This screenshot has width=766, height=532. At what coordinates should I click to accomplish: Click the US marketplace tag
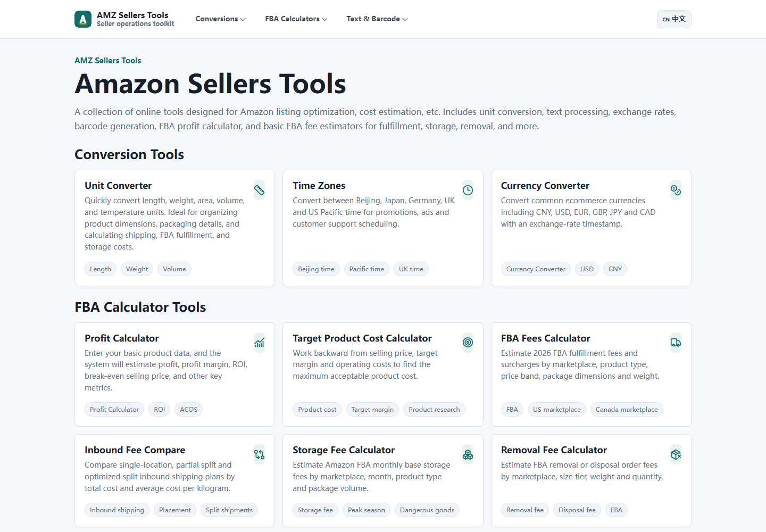557,410
